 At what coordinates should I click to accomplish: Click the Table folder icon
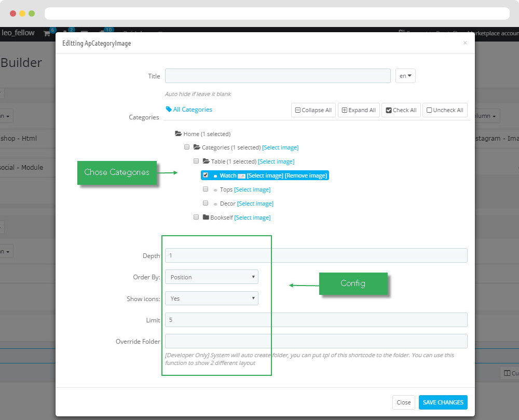[x=206, y=161]
